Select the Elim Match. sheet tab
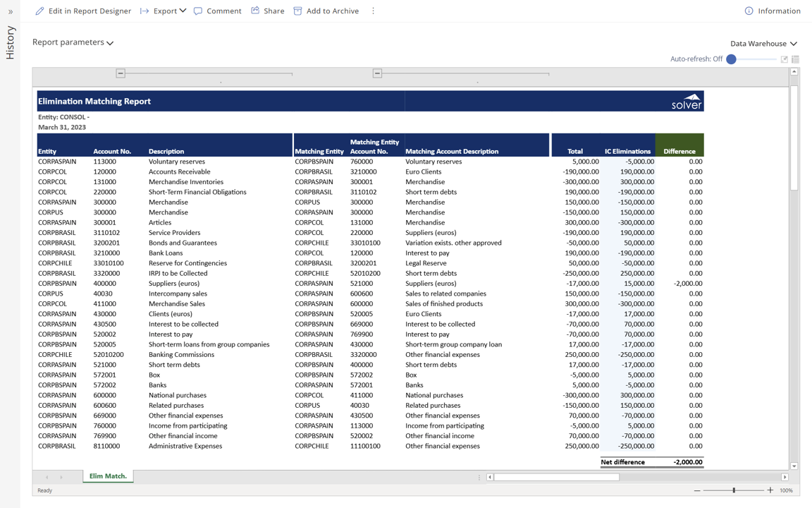Viewport: 812px width, 508px height. point(108,476)
